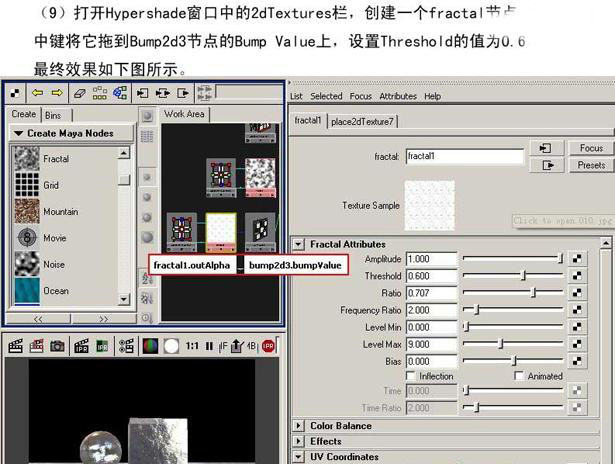The image size is (615, 464).
Task: Open the Help menu
Action: [x=433, y=96]
